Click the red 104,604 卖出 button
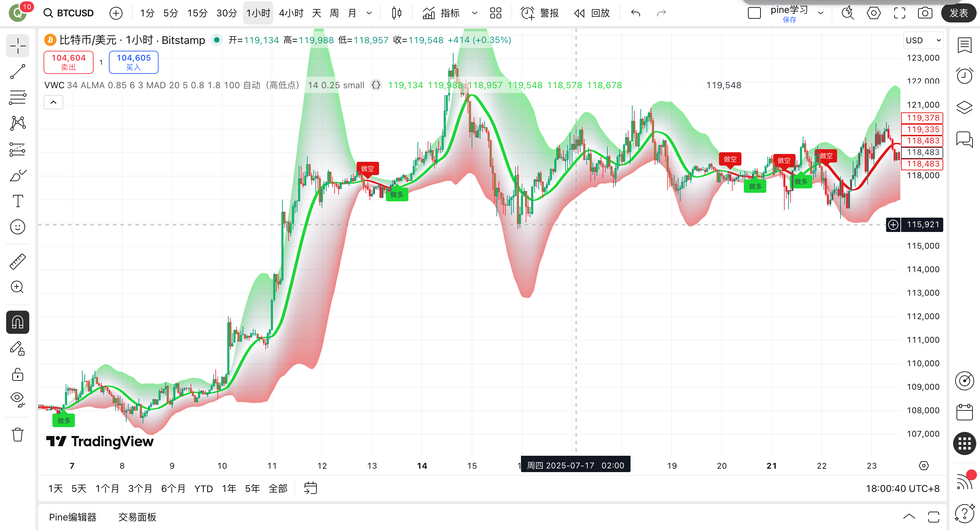The height and width of the screenshot is (530, 980). (68, 62)
